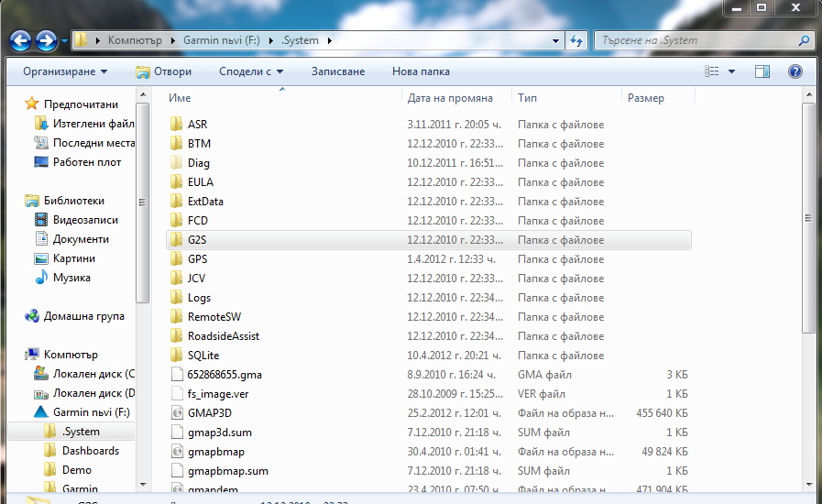This screenshot has height=504, width=822.
Task: Click file list vertical scrollbar thumb
Action: click(x=809, y=218)
